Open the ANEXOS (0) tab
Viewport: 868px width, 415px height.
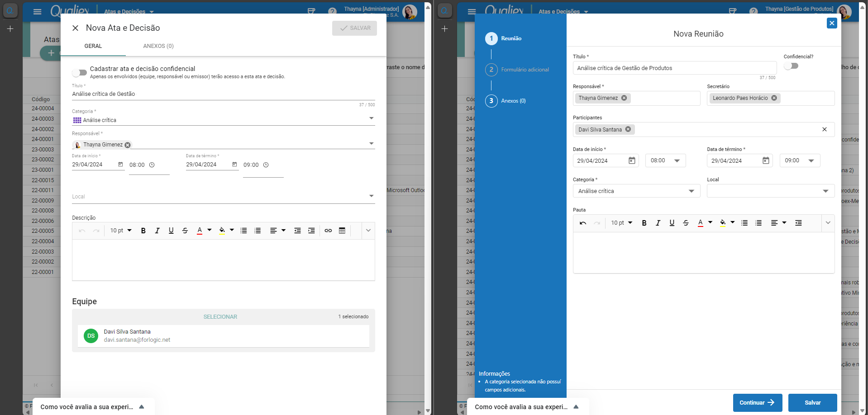tap(158, 46)
